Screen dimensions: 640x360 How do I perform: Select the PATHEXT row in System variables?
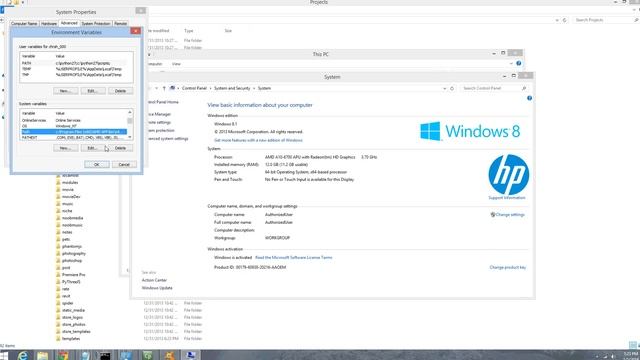pyautogui.click(x=74, y=138)
